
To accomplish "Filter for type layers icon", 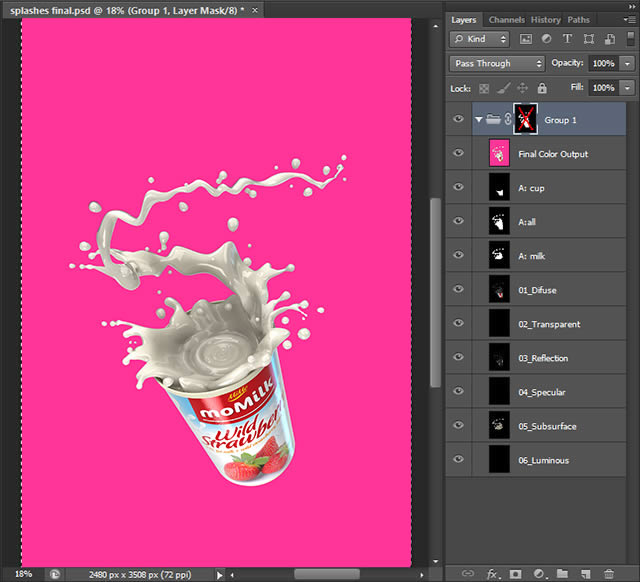I will pos(567,39).
